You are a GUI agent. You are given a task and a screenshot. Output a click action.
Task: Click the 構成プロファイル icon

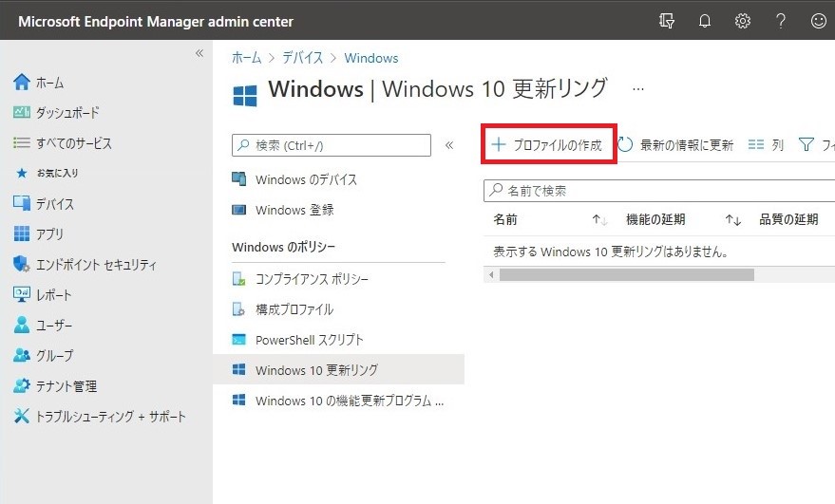[x=239, y=309]
